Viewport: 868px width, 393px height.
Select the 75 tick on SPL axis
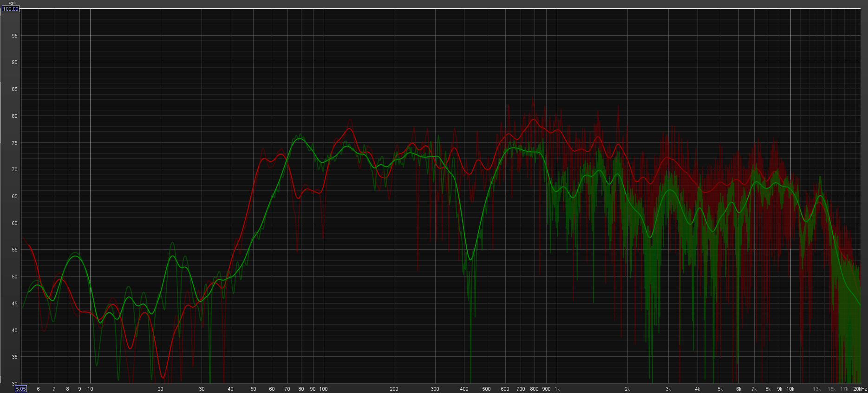(15, 143)
